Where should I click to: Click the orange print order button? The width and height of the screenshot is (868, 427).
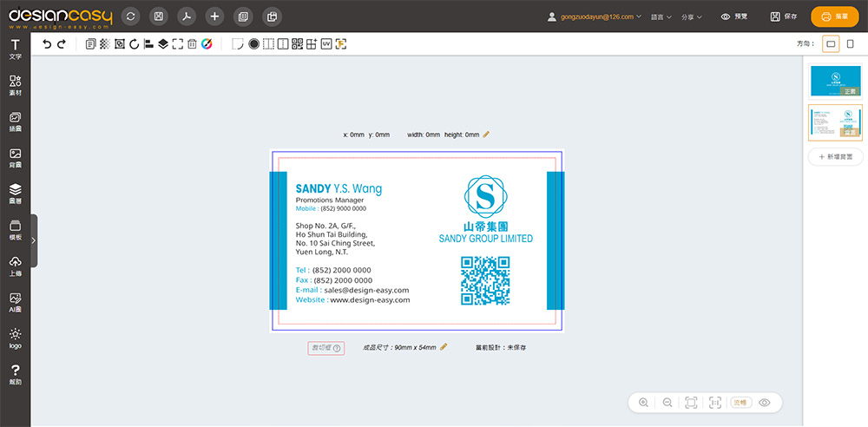coord(835,16)
